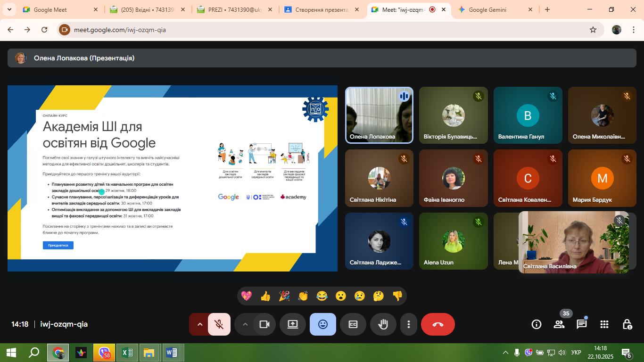Raise hand in the meeting

pyautogui.click(x=383, y=324)
